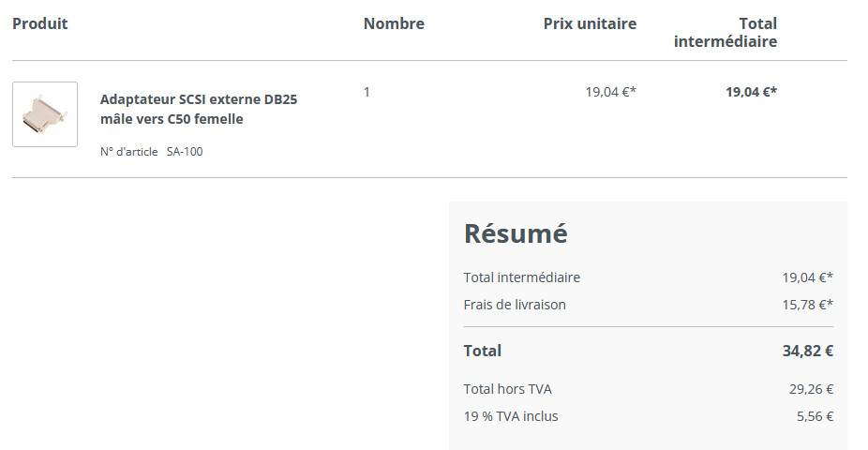Image resolution: width=868 pixels, height=450 pixels.
Task: Click the 19 % TVA inclus label
Action: pyautogui.click(x=511, y=416)
